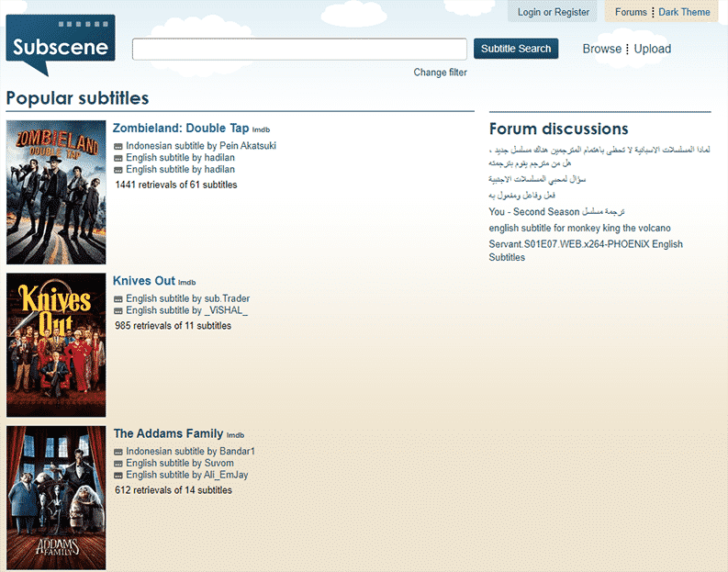Open the Zombieland: Double Tap title link
The image size is (728, 572).
tap(181, 128)
